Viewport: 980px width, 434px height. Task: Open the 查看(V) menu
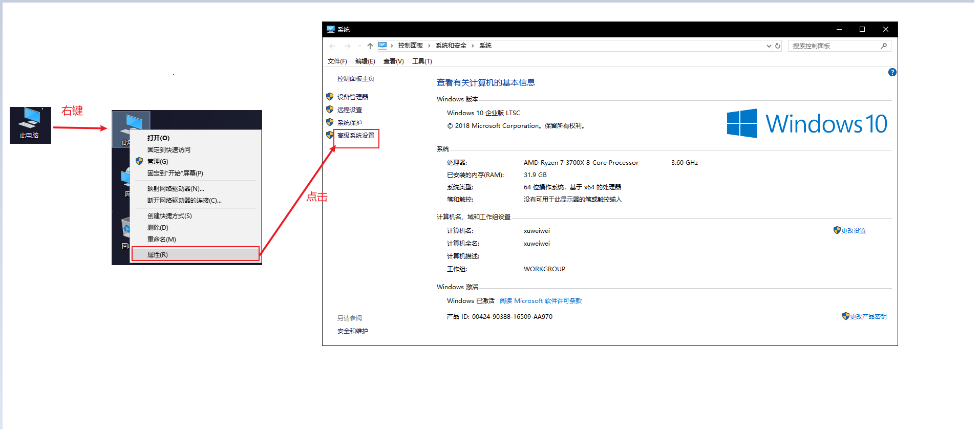click(x=393, y=61)
